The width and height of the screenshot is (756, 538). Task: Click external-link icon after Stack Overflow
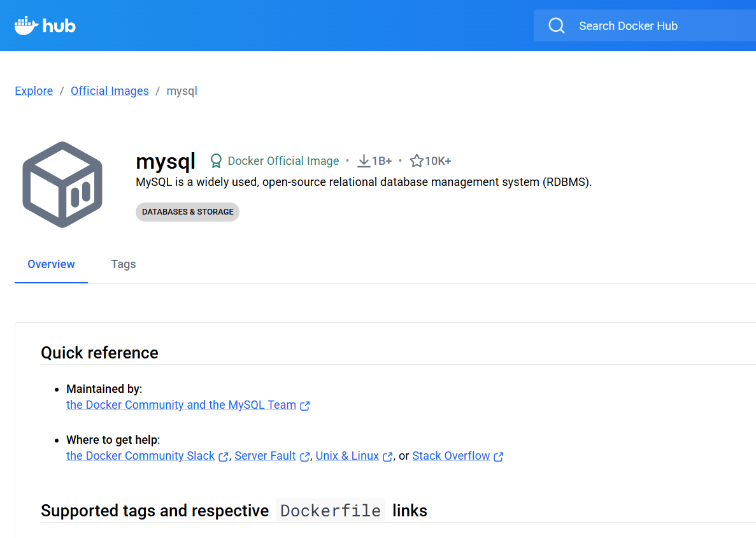click(499, 457)
